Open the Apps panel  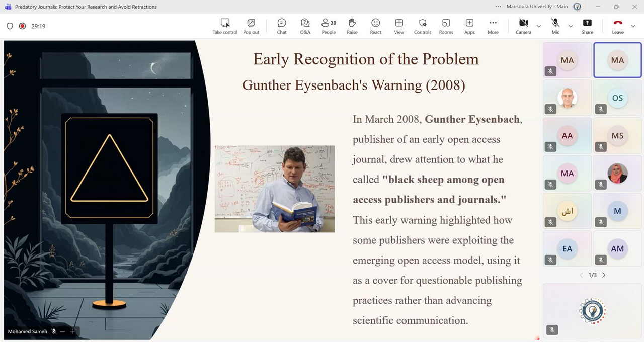(469, 26)
